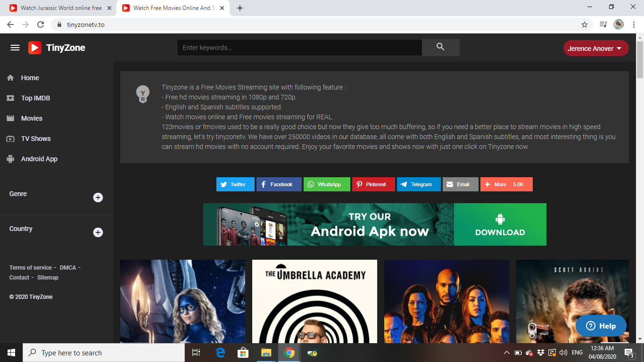Bookmark this page with star icon
The height and width of the screenshot is (362, 644).
585,25
